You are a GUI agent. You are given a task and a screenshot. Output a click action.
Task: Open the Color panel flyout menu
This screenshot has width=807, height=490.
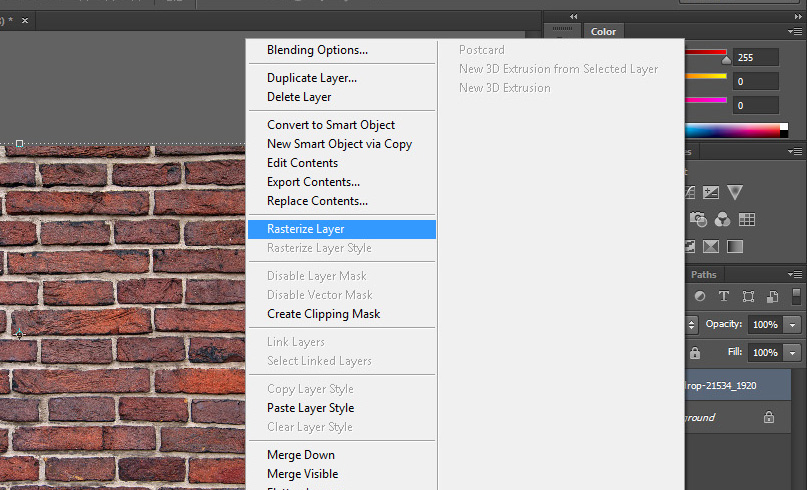[796, 32]
